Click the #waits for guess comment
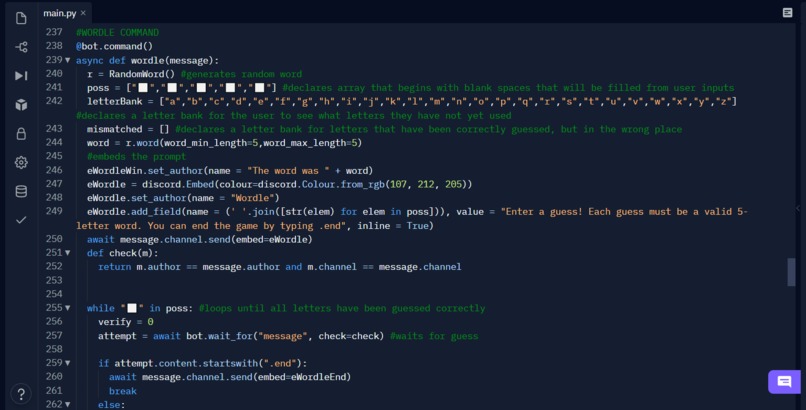This screenshot has width=806, height=410. click(x=434, y=336)
